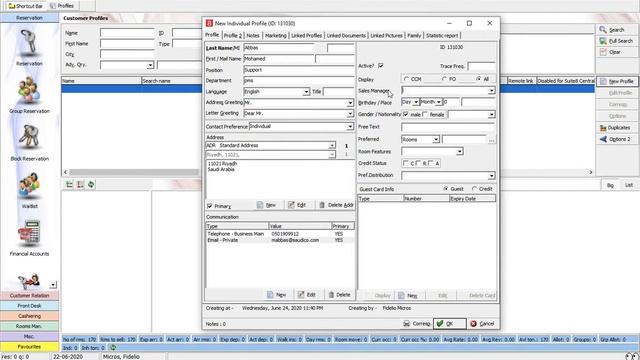Open the birthday Month dropdown
This screenshot has height=360, width=640.
pyautogui.click(x=439, y=102)
